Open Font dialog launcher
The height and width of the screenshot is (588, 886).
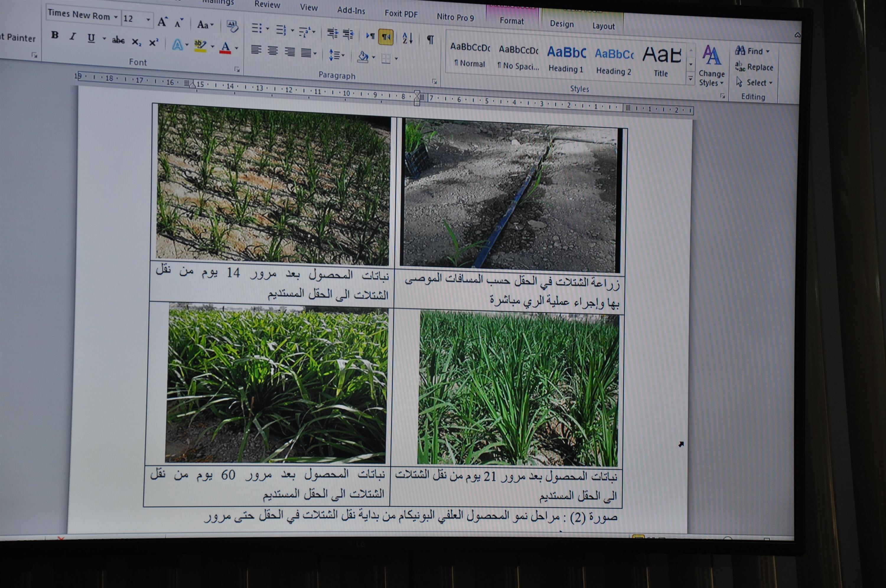[x=237, y=69]
